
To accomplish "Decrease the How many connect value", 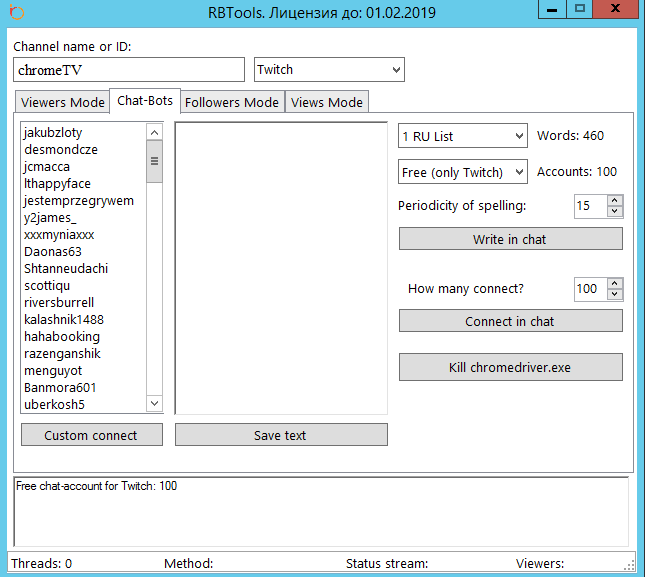I will pyautogui.click(x=614, y=295).
